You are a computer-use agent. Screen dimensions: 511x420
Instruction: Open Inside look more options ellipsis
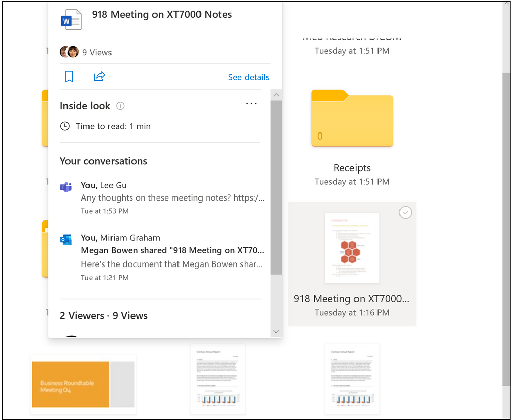(x=251, y=104)
